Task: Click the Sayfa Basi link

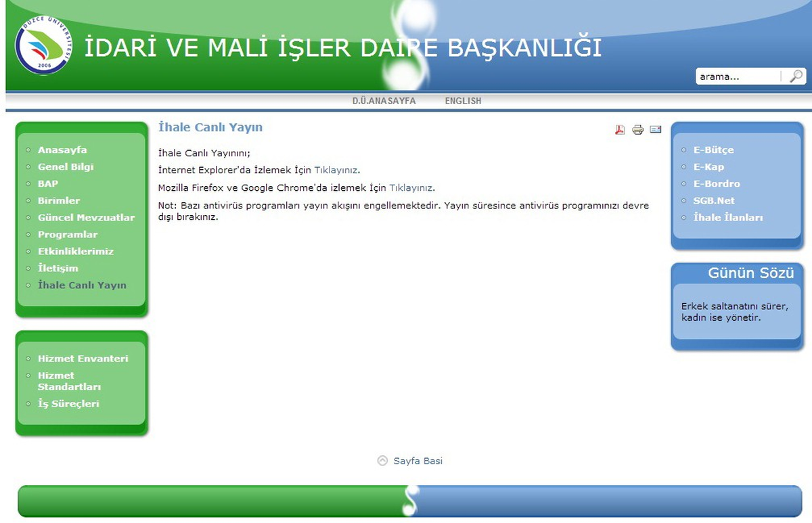Action: point(418,461)
